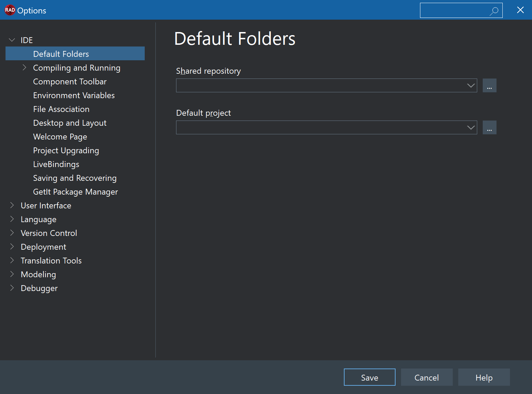532x394 pixels.
Task: Open the Default project dropdown arrow
Action: tap(471, 127)
